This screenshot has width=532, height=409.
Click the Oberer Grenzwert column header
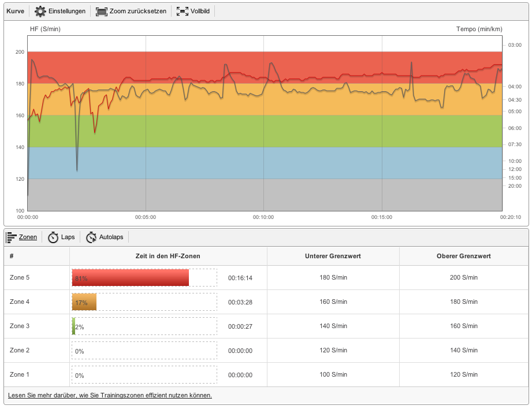tap(463, 256)
